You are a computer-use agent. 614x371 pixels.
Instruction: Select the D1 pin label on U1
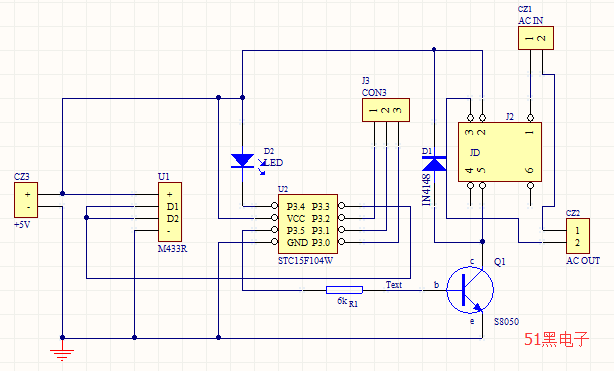click(x=172, y=206)
